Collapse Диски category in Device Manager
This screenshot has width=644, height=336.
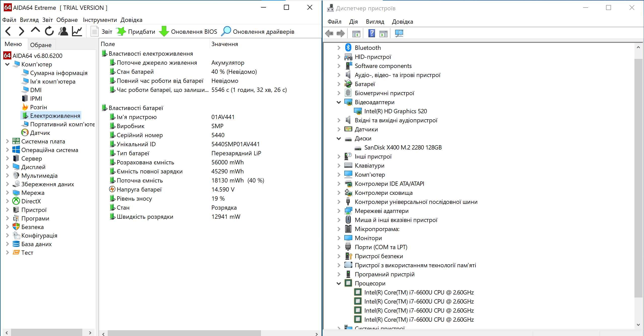click(x=339, y=138)
